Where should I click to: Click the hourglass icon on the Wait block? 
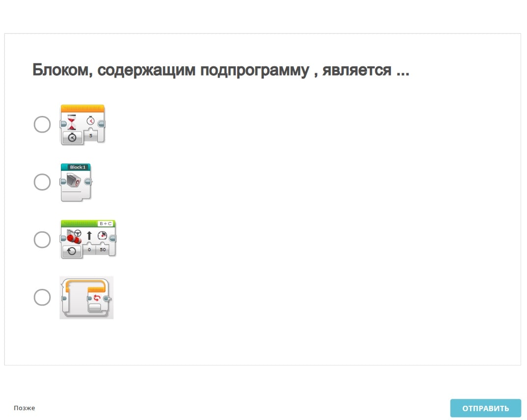(72, 122)
